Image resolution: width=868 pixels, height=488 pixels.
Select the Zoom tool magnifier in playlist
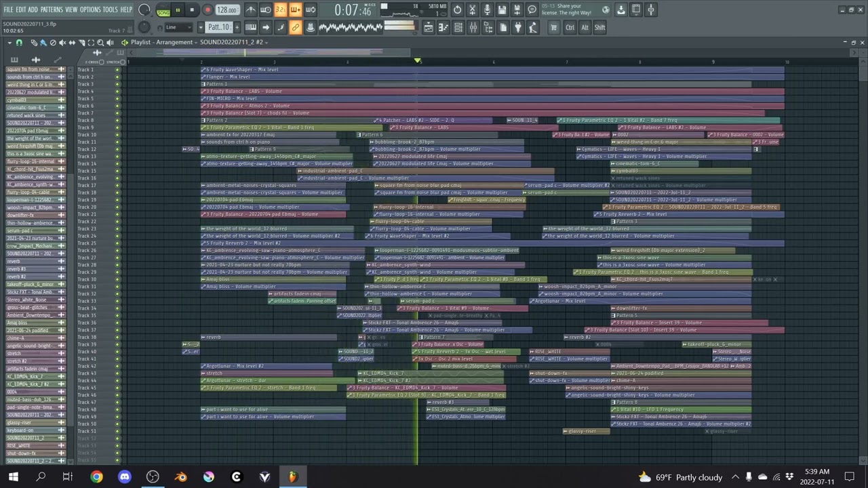(x=100, y=43)
